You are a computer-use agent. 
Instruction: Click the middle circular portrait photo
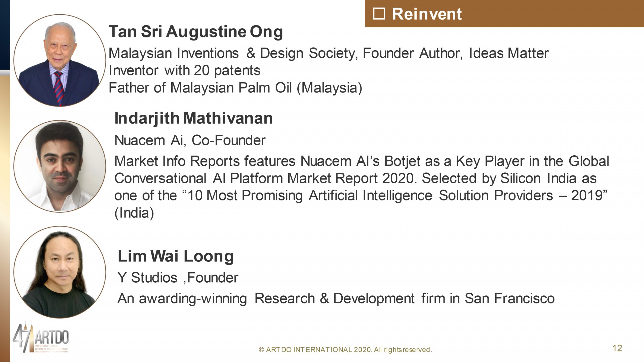[x=60, y=166]
